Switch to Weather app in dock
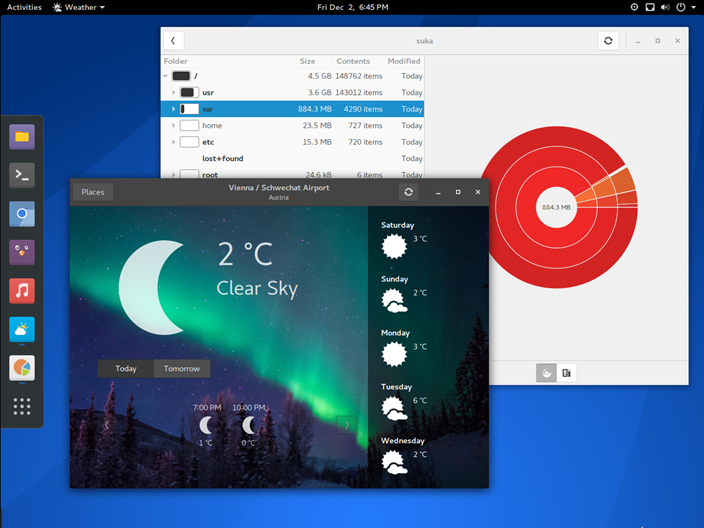704x528 pixels. click(22, 330)
